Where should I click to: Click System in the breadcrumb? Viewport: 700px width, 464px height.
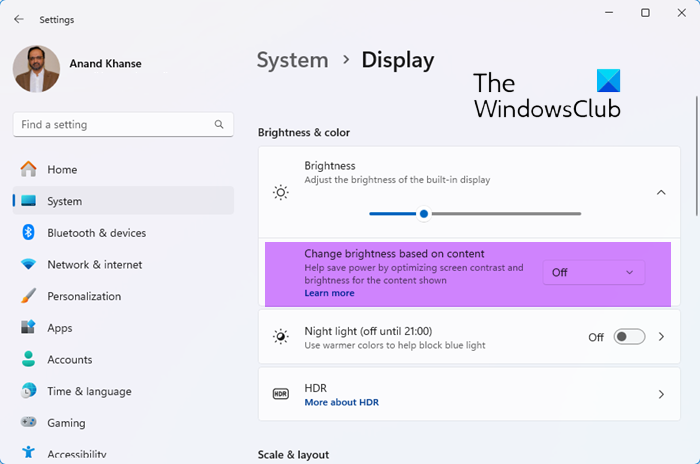tap(292, 61)
